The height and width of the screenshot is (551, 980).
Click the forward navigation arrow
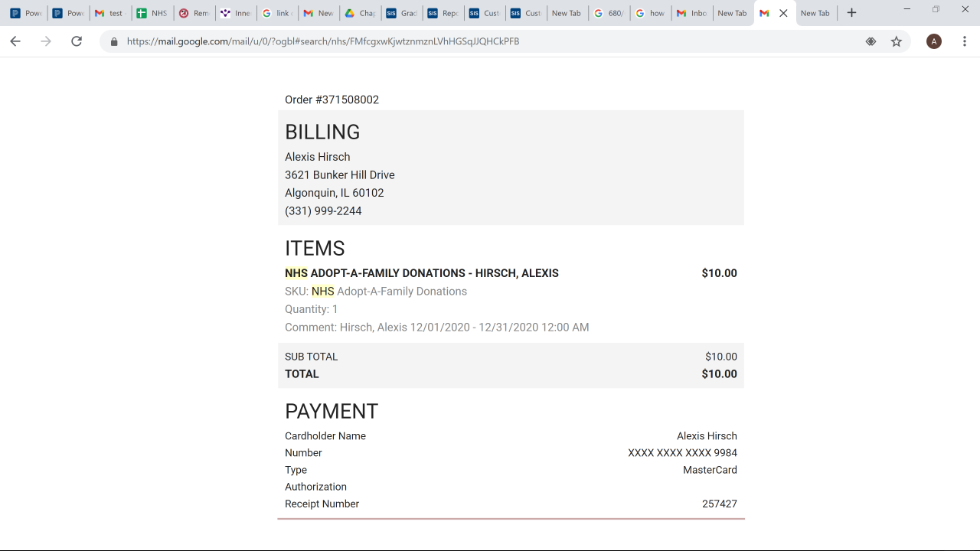coord(46,41)
